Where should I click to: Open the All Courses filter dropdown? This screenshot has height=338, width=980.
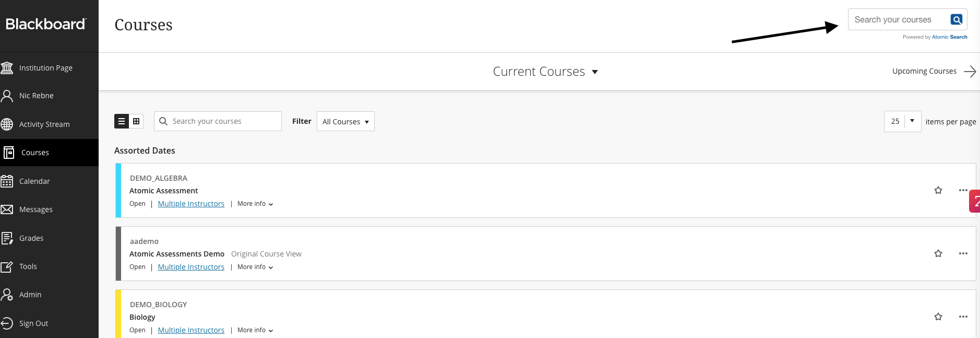(x=345, y=122)
